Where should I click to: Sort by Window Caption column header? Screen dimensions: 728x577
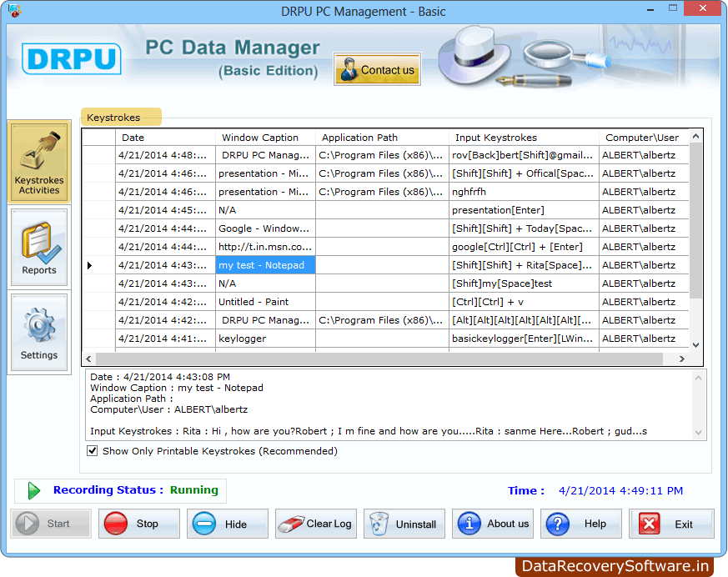coord(265,138)
